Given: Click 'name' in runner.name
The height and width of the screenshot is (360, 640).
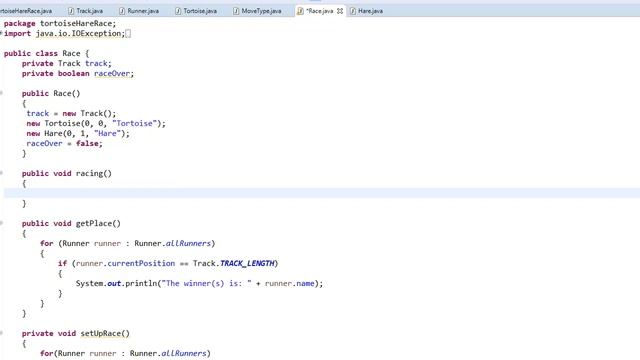Looking at the screenshot, I should pyautogui.click(x=305, y=283).
